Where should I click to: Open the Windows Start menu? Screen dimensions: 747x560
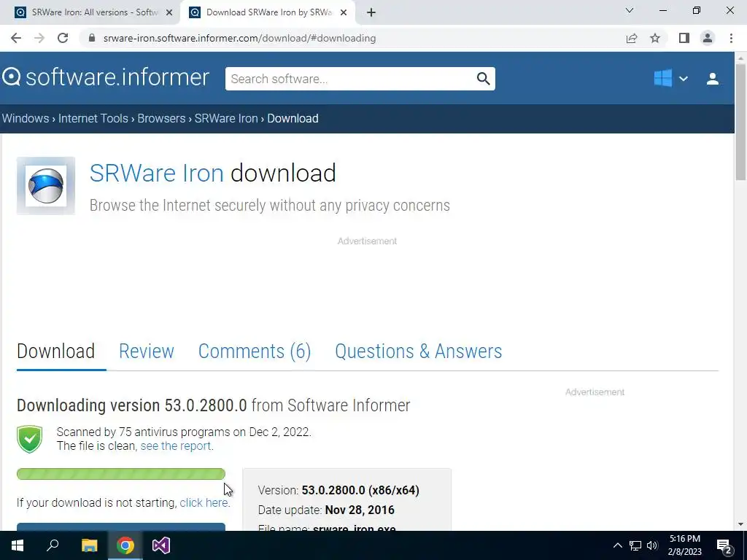pyautogui.click(x=18, y=545)
